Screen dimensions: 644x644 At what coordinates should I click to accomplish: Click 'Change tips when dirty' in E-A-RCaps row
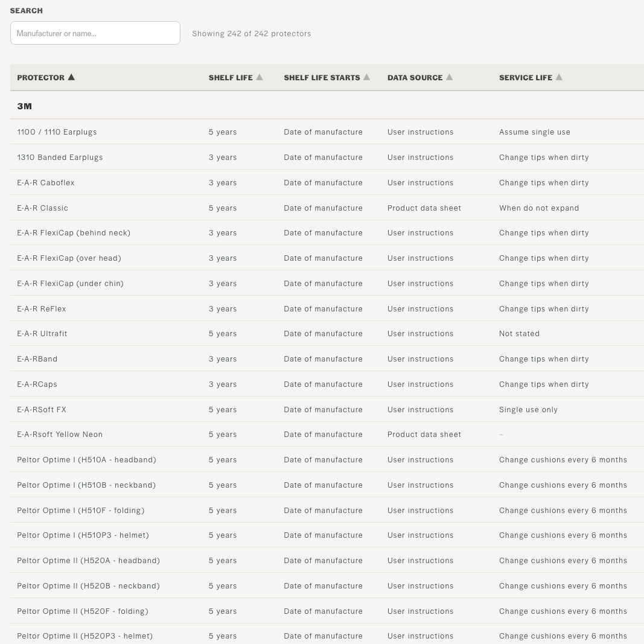click(544, 384)
